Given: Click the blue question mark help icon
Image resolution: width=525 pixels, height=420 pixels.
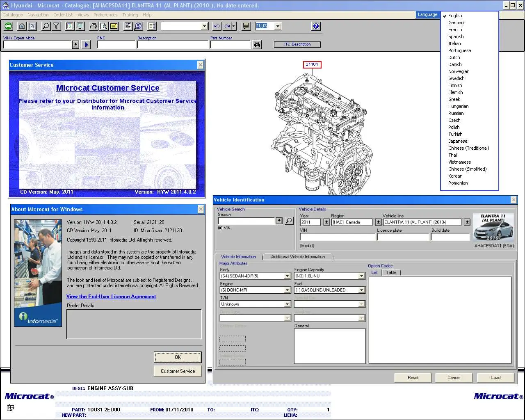Looking at the screenshot, I should tap(316, 26).
